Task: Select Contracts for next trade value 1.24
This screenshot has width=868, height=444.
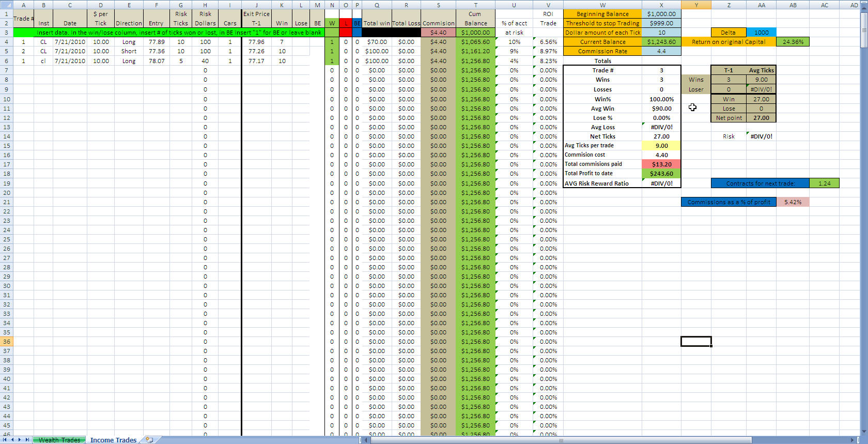Action: (x=824, y=183)
